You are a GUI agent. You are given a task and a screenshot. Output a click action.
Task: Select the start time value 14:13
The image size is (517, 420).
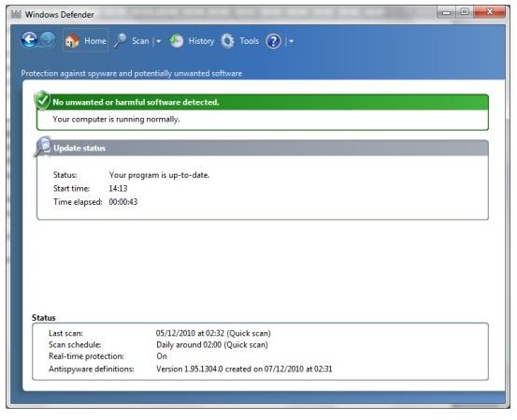[x=118, y=188]
